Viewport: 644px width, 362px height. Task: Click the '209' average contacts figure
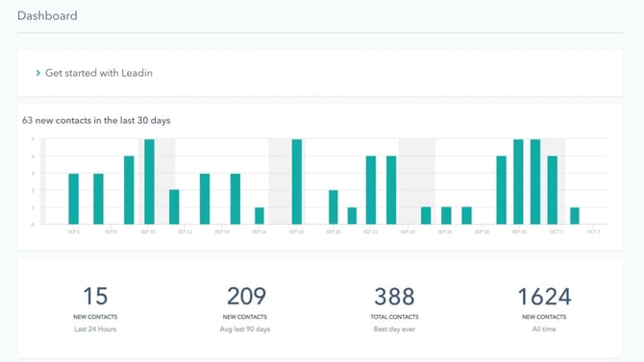pyautogui.click(x=246, y=296)
